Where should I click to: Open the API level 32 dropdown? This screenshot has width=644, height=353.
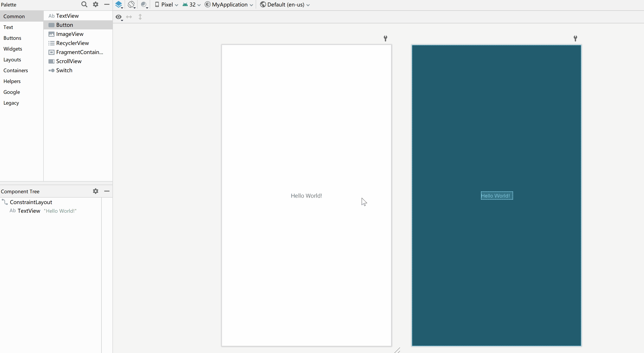tap(192, 5)
